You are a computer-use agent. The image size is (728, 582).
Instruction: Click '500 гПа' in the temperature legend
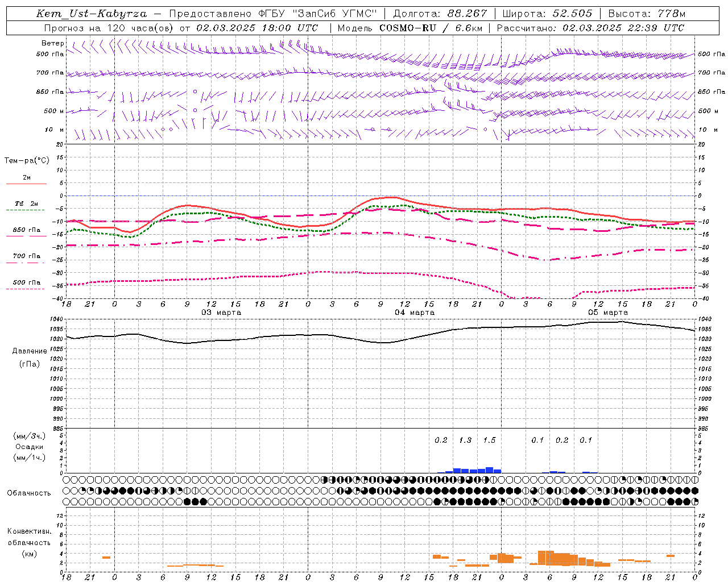(27, 282)
